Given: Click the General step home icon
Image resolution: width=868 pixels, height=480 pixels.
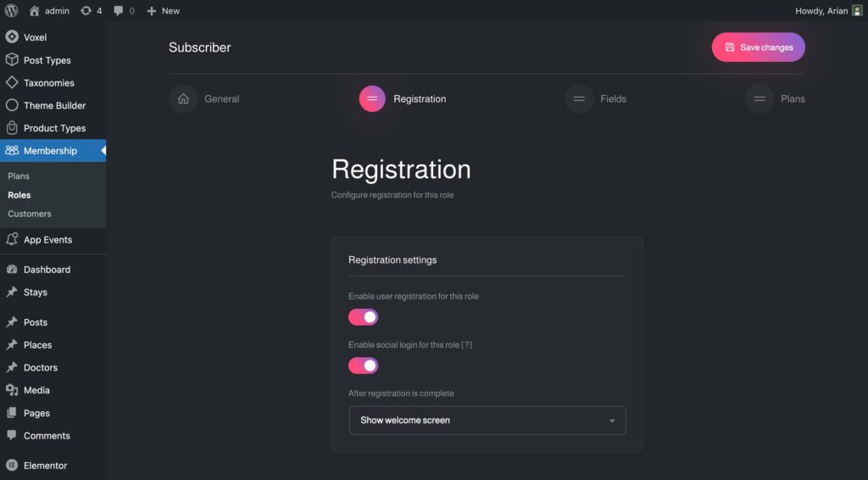Looking at the screenshot, I should (x=183, y=99).
